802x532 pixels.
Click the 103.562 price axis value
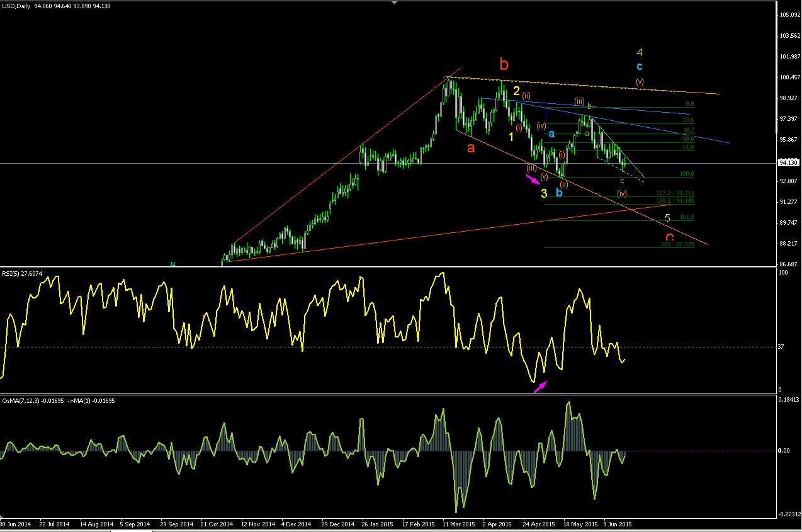click(x=789, y=35)
